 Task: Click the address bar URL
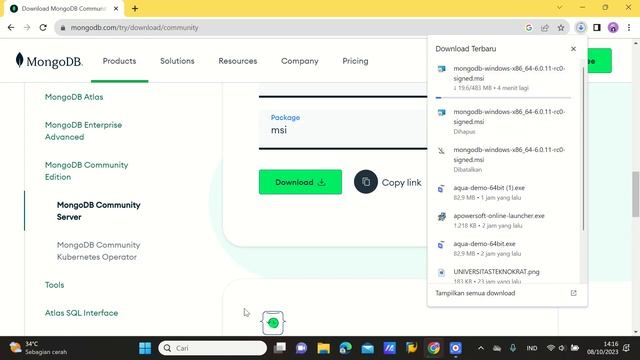pos(134,28)
